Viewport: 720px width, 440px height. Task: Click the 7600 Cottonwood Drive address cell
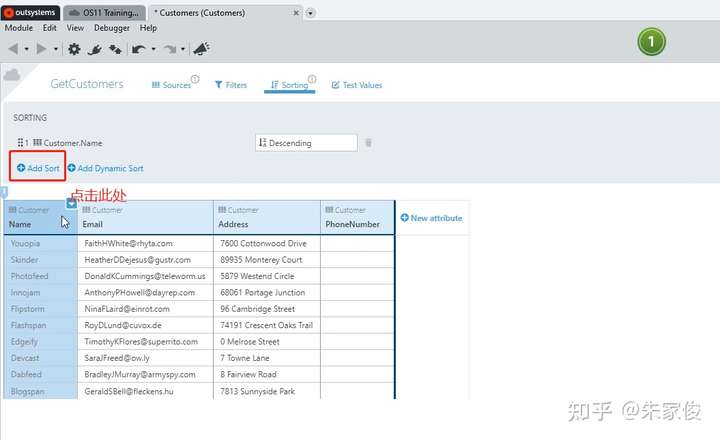(x=267, y=243)
